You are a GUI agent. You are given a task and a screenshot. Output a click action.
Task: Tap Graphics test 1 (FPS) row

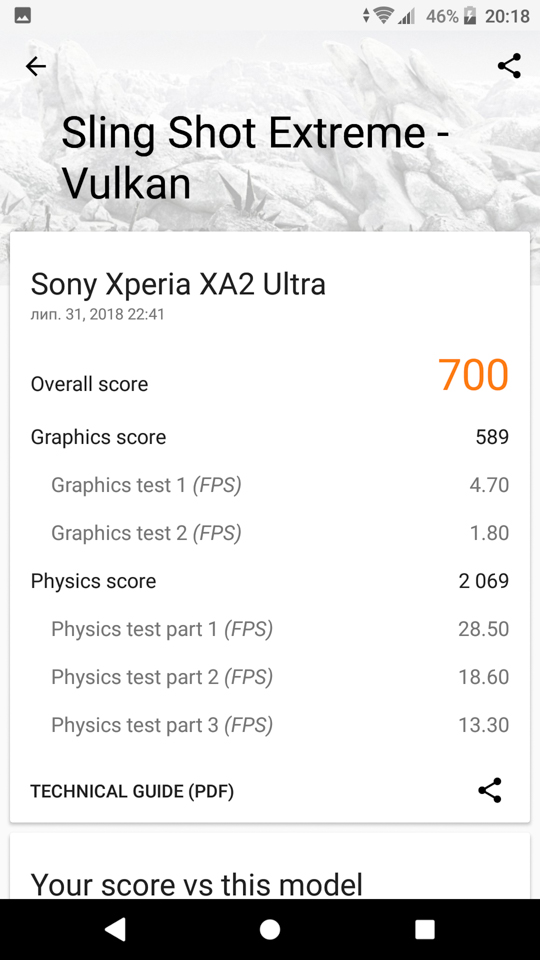(x=280, y=485)
